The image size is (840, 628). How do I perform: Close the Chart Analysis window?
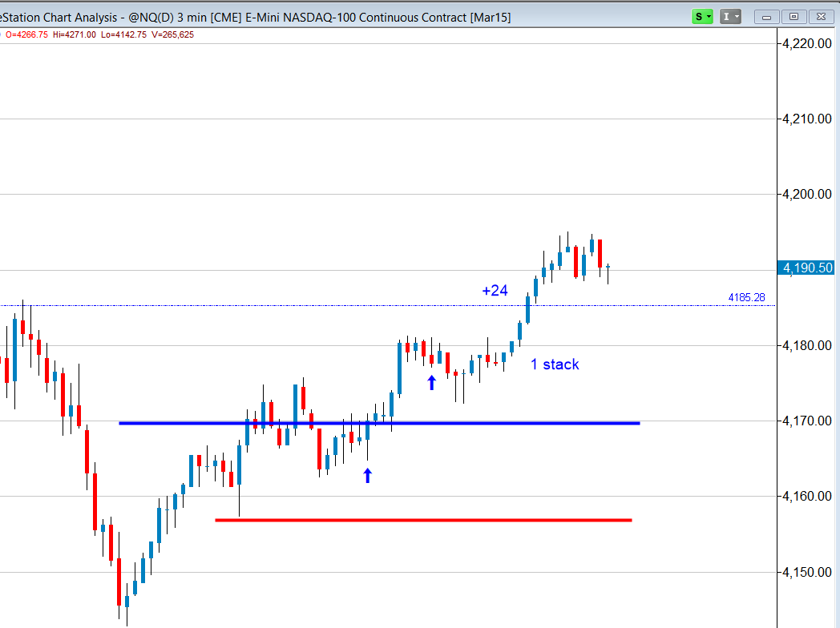[x=822, y=17]
